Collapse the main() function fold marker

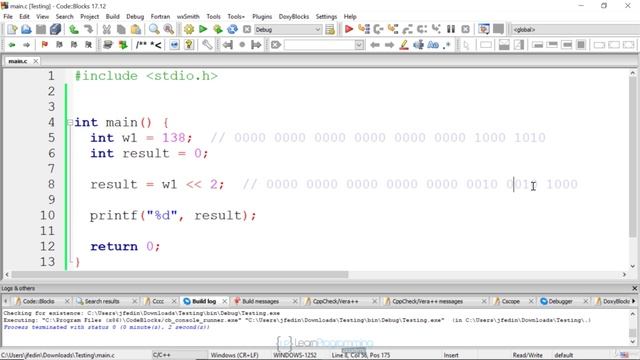pos(70,122)
